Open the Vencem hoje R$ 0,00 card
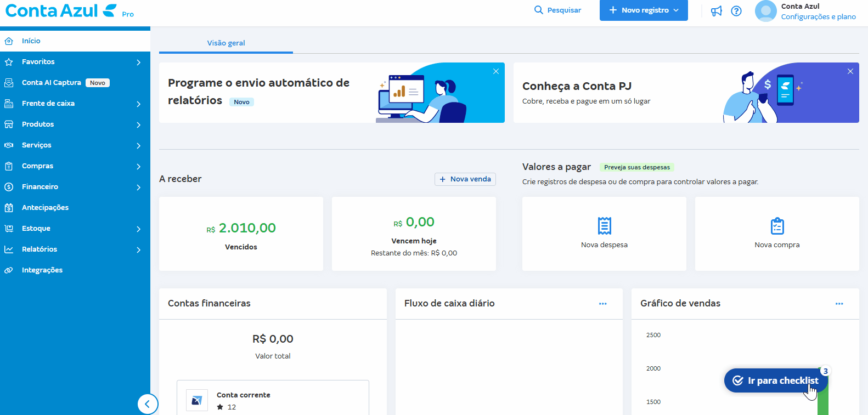 (414, 234)
